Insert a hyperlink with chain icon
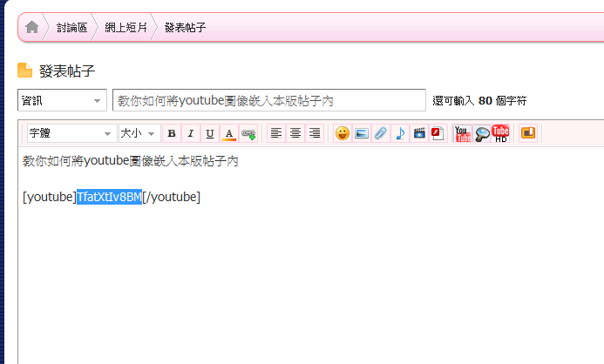Viewport: 604px width, 364px height. click(x=248, y=133)
